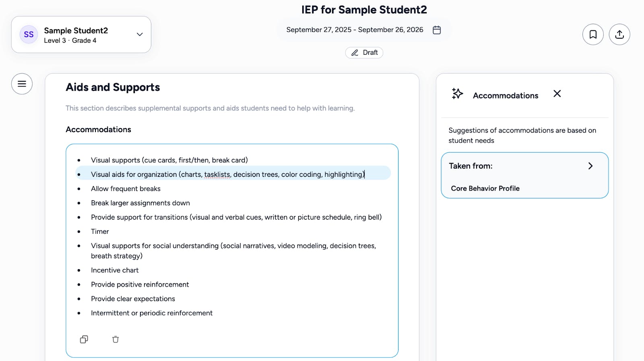Click the 'Timer' accommodation line
This screenshot has width=644, height=361.
coord(100,232)
